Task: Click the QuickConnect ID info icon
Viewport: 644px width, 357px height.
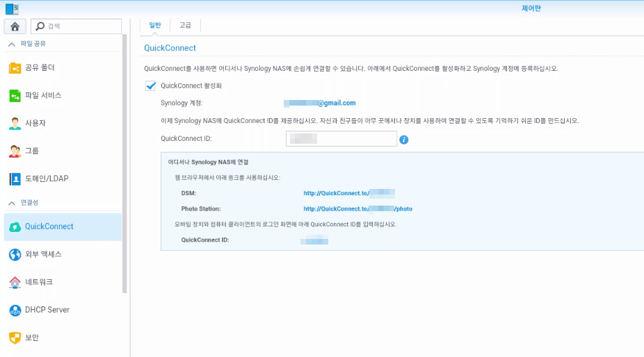Action: coord(404,140)
